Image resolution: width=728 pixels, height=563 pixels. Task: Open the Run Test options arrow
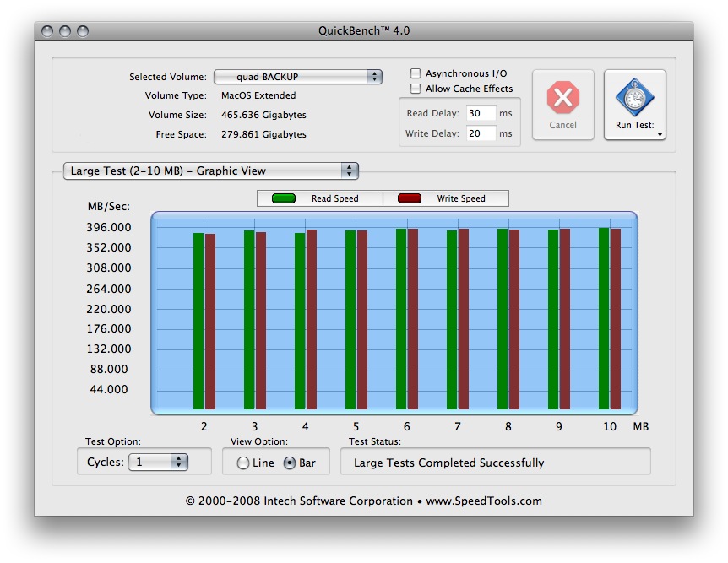(x=660, y=134)
